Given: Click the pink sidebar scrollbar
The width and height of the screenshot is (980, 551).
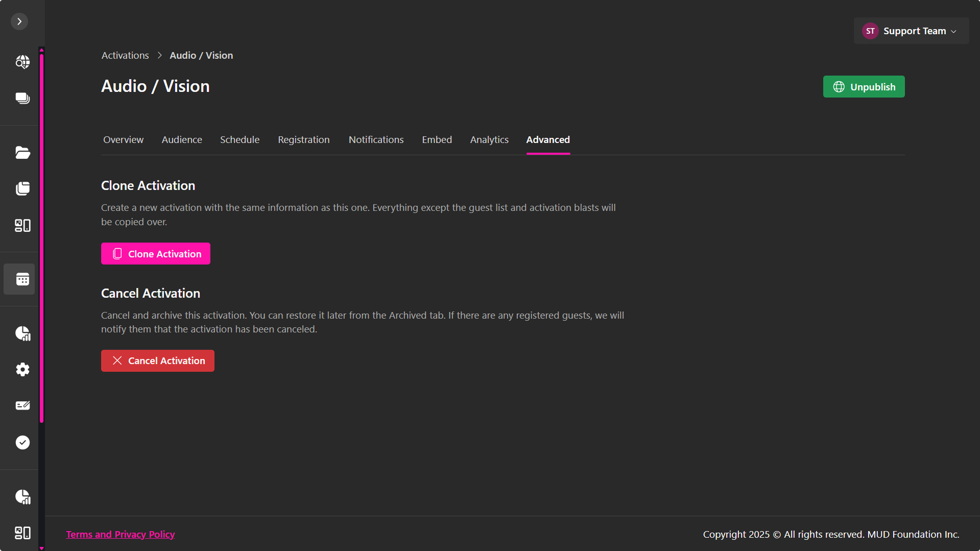Looking at the screenshot, I should coord(41,235).
